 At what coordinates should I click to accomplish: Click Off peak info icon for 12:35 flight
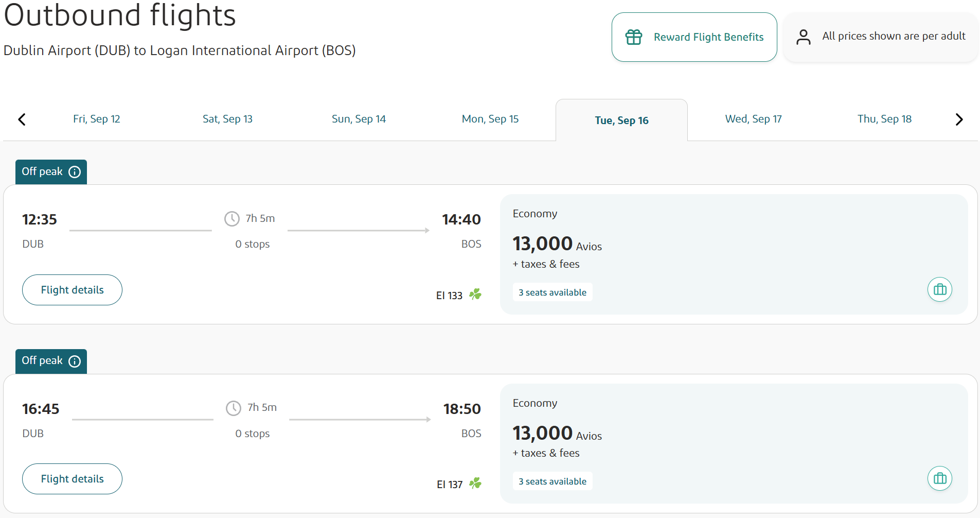point(75,172)
